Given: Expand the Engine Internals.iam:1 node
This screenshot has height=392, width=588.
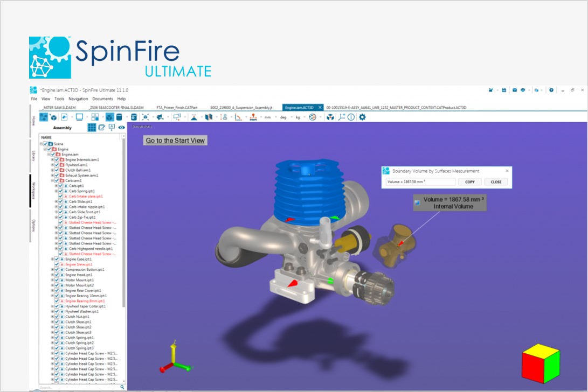Looking at the screenshot, I should (52, 160).
